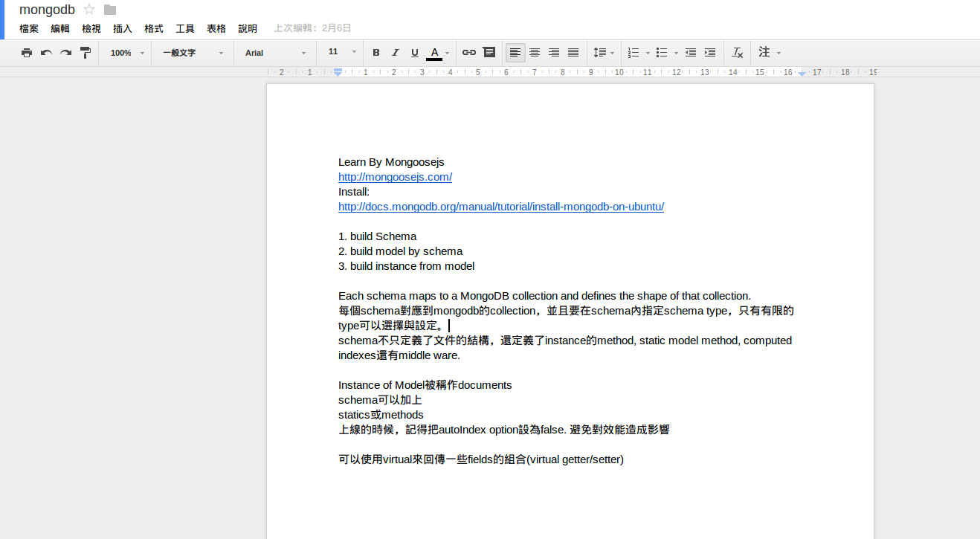Click the install-mongodb-on-ubuntu docs link
The height and width of the screenshot is (539, 980).
coord(500,207)
